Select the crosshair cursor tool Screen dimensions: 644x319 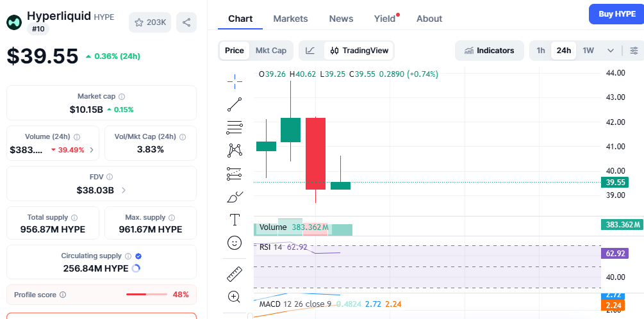[235, 81]
